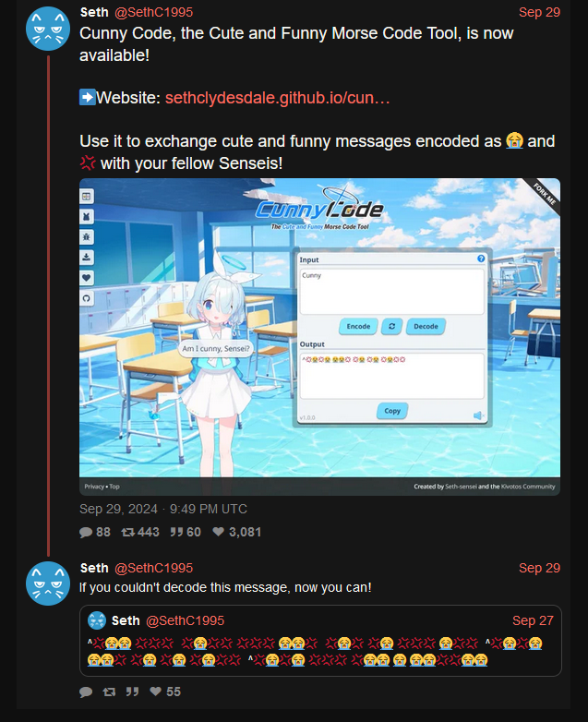Screen dimensions: 588x722
Task: Click the reply icon on the second tweet
Action: click(86, 692)
